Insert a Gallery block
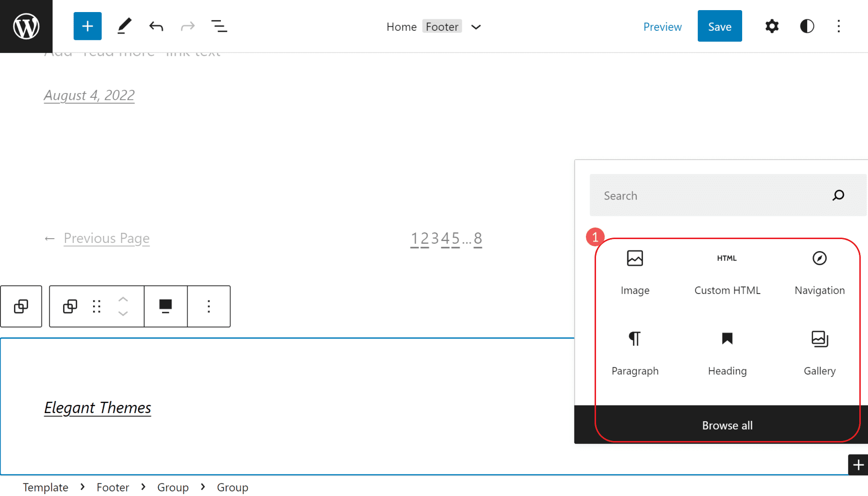 [819, 353]
